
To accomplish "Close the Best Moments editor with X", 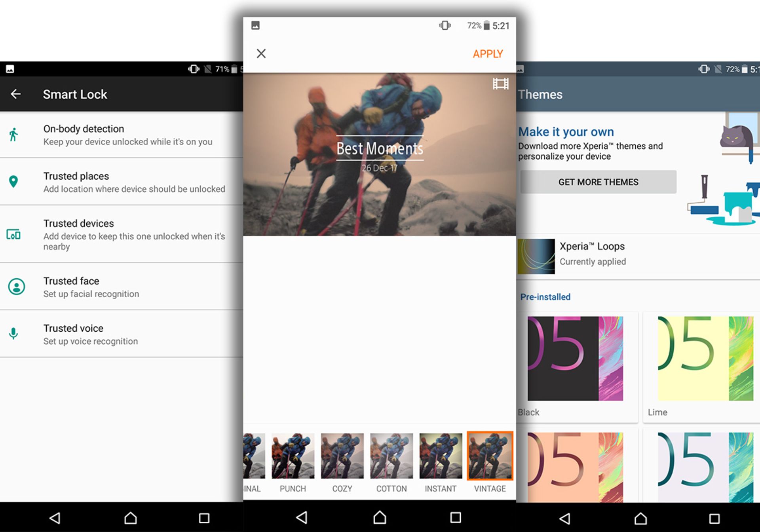I will pyautogui.click(x=261, y=53).
